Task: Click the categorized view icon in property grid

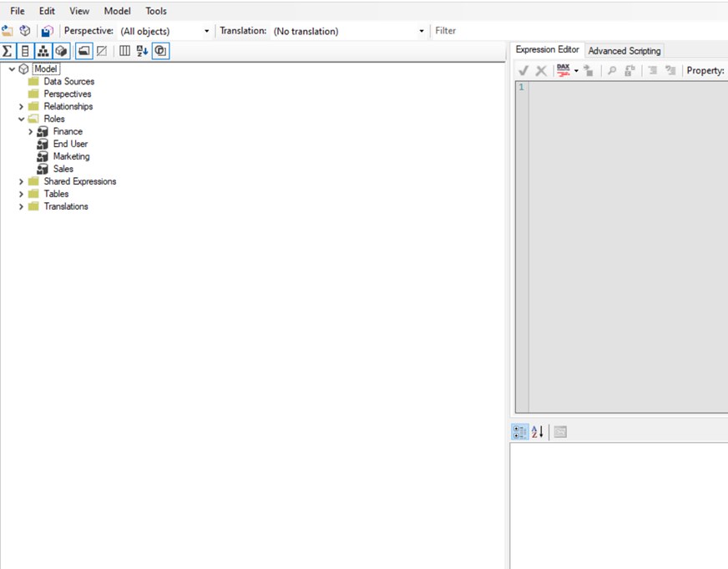Action: (519, 432)
